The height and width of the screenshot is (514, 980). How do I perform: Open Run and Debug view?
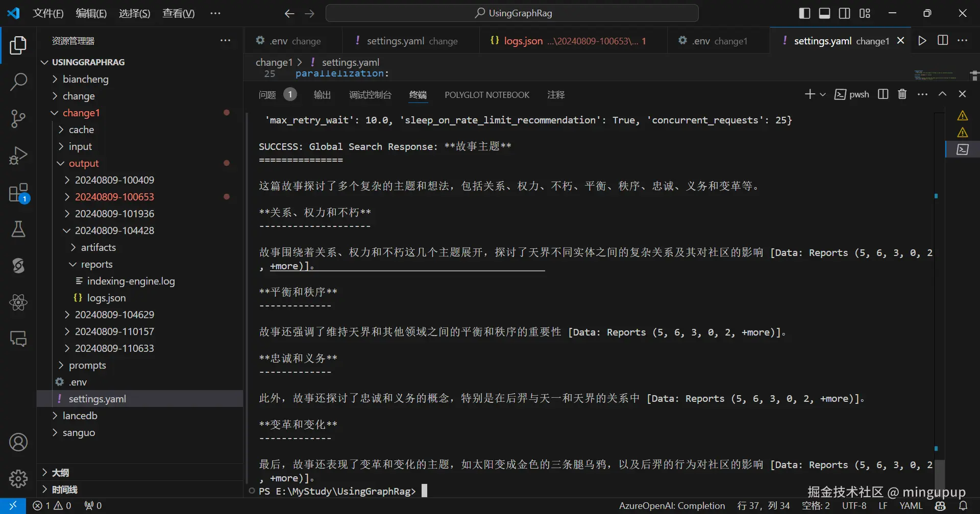pos(18,156)
